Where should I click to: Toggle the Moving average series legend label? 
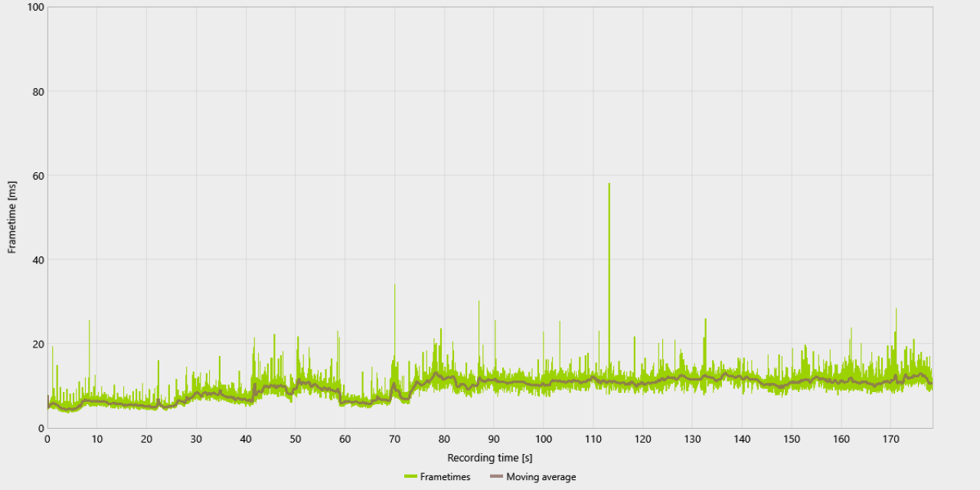pyautogui.click(x=541, y=477)
